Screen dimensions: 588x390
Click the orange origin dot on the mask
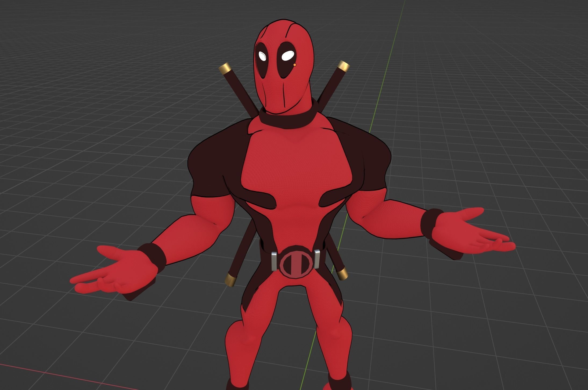click(295, 65)
